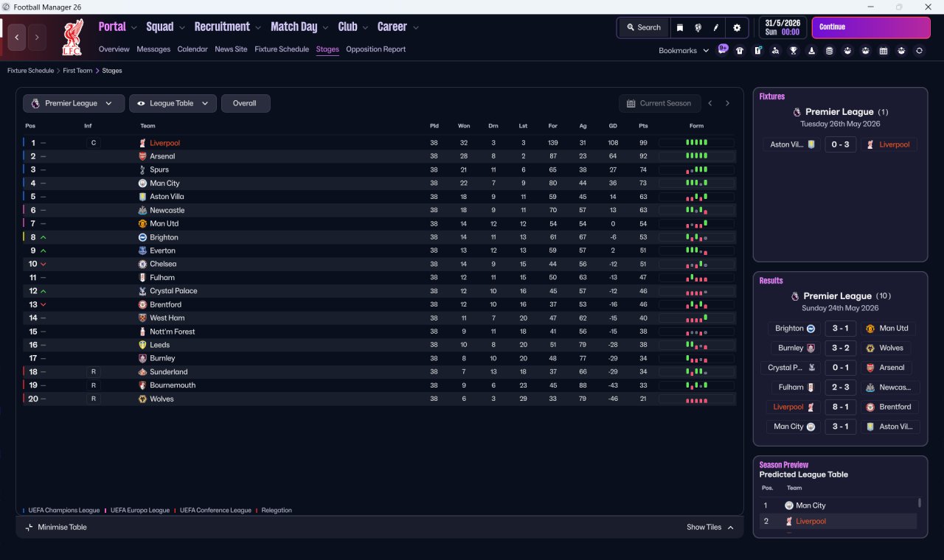This screenshot has width=944, height=560.
Task: Open the trophy bookmark shortcut icon
Action: click(x=794, y=51)
